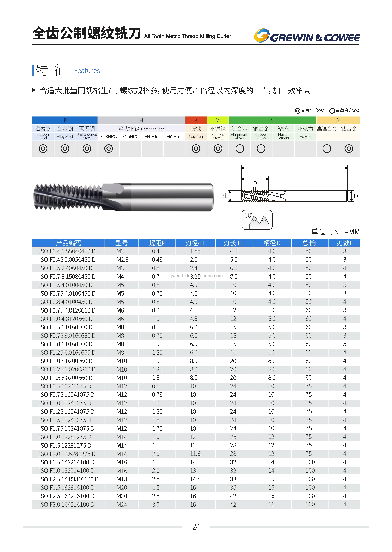Click the Best mark under Prehardened Steel
This screenshot has width=392, height=552.
tap(87, 149)
